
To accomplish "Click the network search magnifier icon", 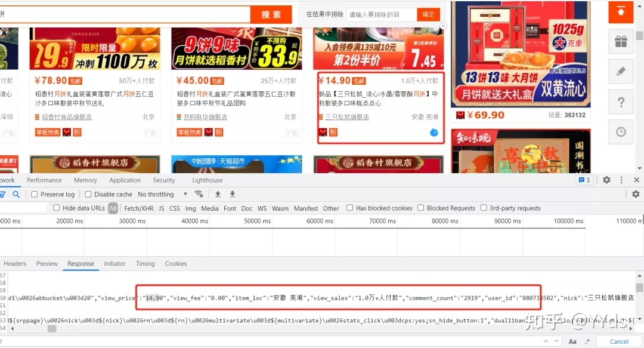I will pyautogui.click(x=16, y=194).
